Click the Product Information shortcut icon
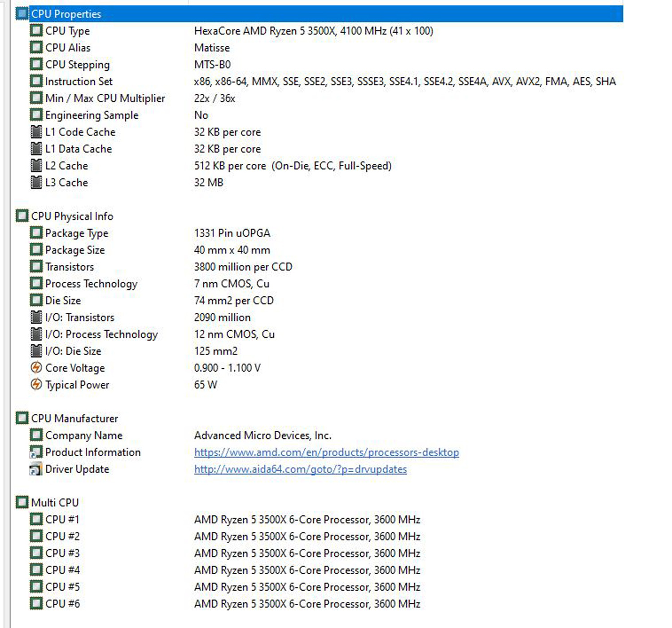The image size is (672, 628). click(36, 452)
